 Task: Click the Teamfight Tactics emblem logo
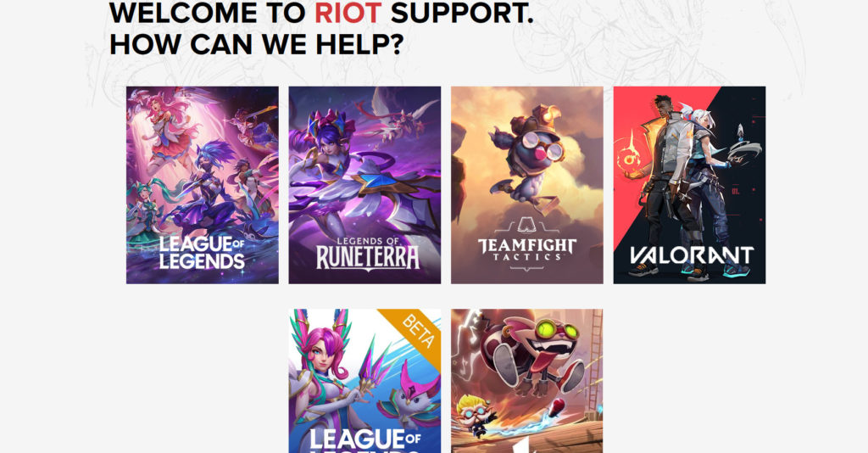pyautogui.click(x=527, y=243)
